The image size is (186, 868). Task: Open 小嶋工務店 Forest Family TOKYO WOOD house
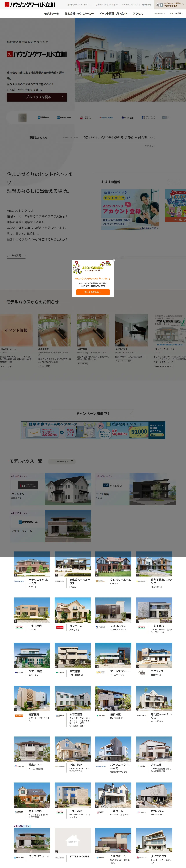point(73,755)
